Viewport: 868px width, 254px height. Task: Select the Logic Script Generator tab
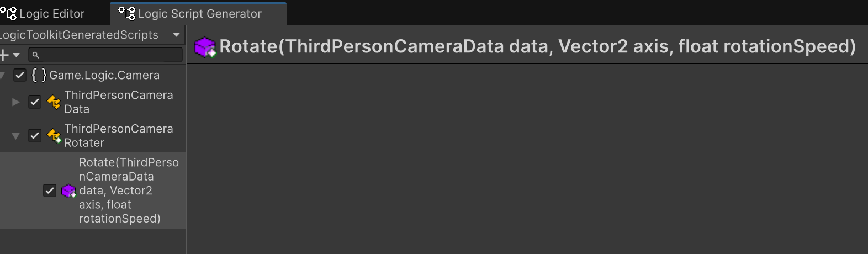tap(199, 14)
